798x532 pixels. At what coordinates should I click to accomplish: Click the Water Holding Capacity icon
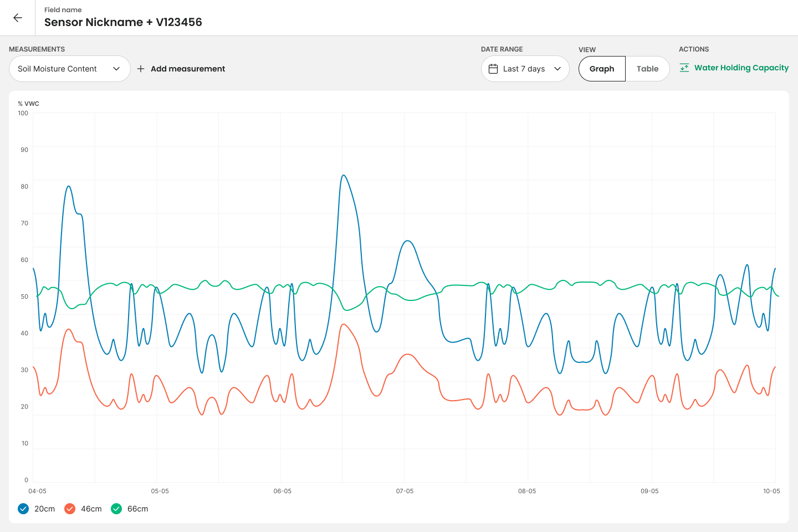point(684,68)
